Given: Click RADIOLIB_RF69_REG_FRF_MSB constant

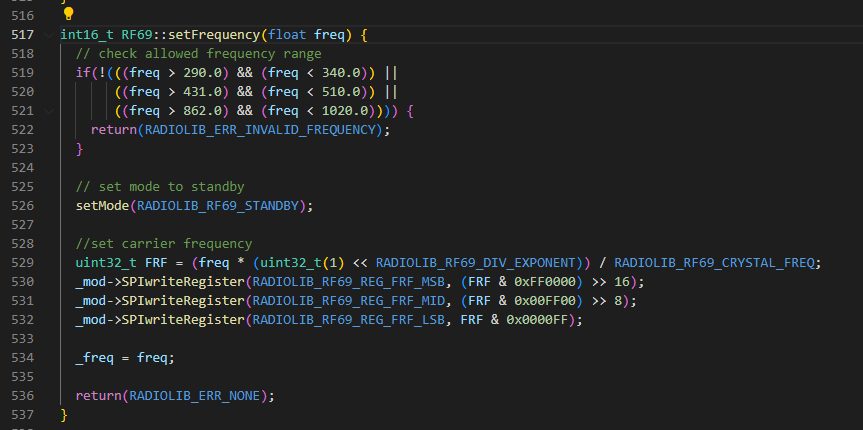Looking at the screenshot, I should (348, 282).
